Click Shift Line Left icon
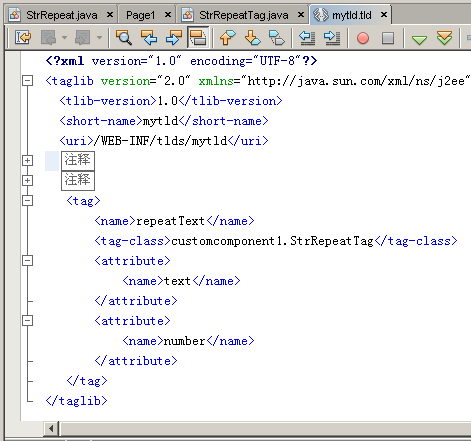Screen dimensions: 471x441 [x=307, y=37]
